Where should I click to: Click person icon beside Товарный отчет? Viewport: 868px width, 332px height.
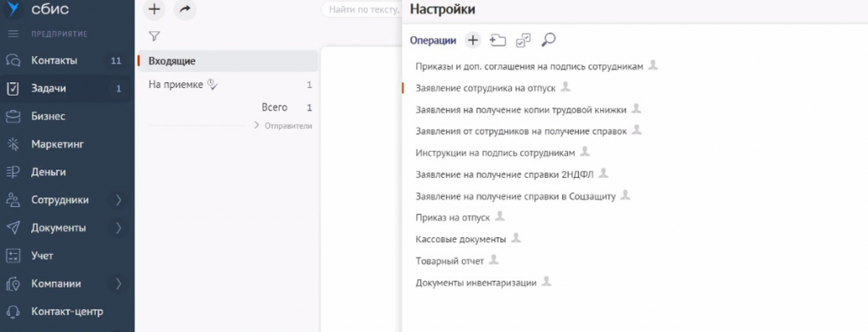(494, 259)
